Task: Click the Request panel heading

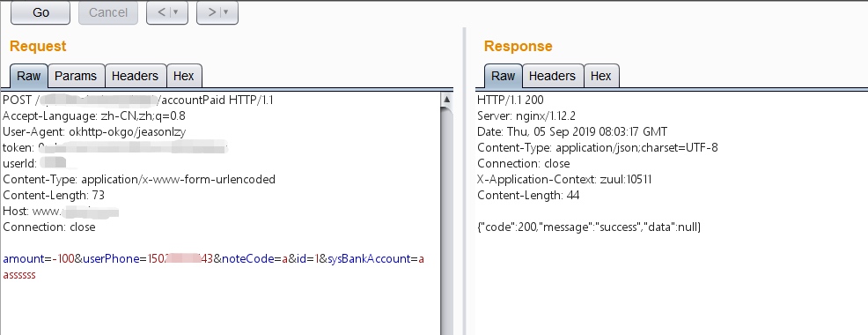Action: click(x=38, y=46)
